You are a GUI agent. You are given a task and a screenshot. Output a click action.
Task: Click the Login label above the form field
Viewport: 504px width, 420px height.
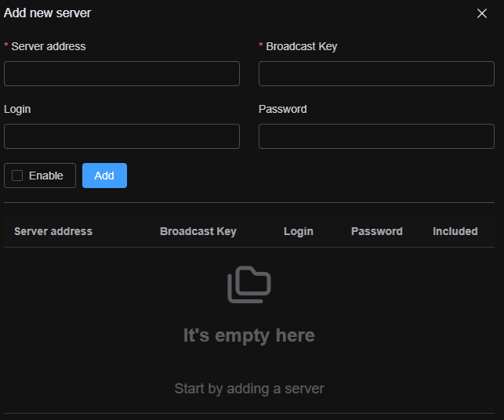pyautogui.click(x=17, y=109)
